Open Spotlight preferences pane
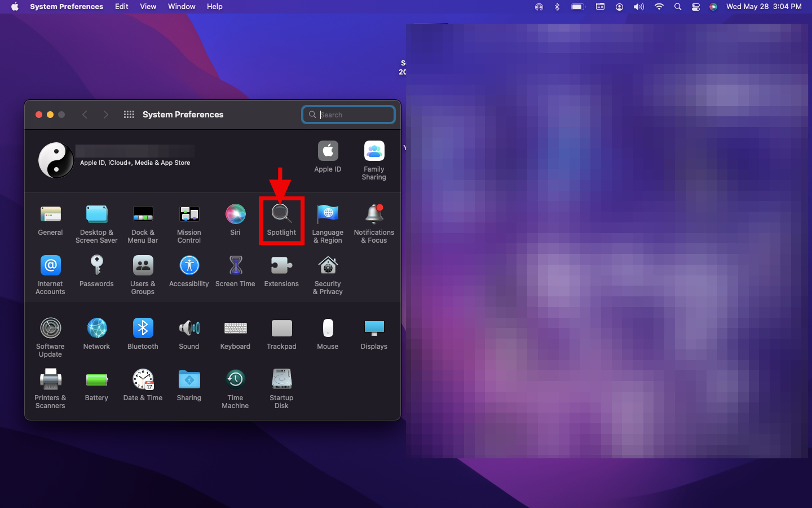Image resolution: width=812 pixels, height=508 pixels. pos(281,221)
